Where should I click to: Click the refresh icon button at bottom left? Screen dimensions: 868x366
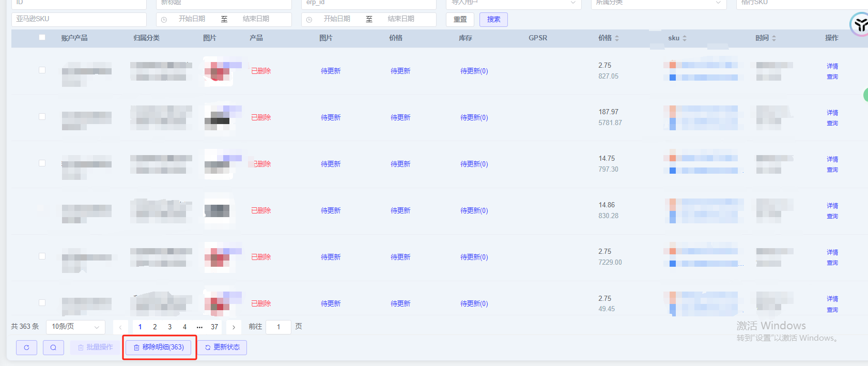point(26,347)
